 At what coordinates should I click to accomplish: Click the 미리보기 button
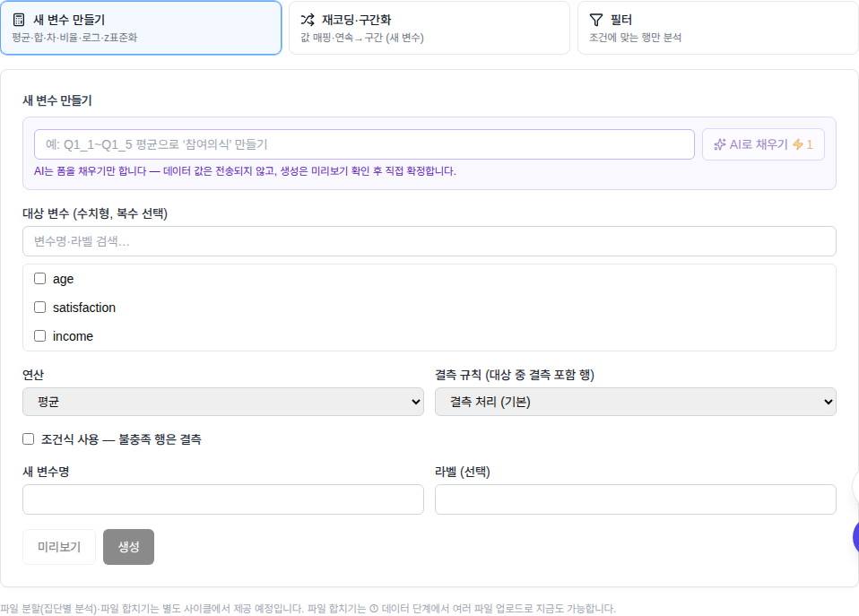coord(59,546)
